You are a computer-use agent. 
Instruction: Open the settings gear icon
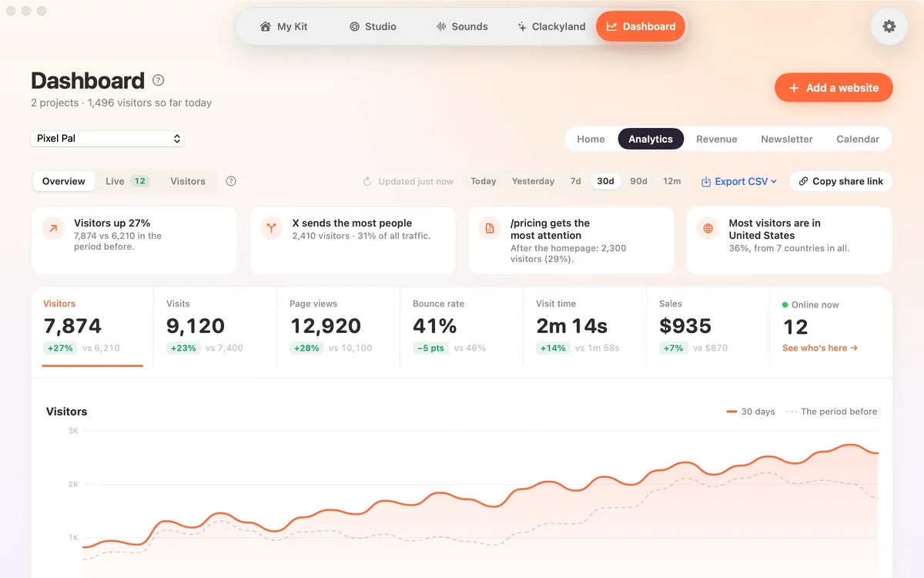[x=889, y=26]
